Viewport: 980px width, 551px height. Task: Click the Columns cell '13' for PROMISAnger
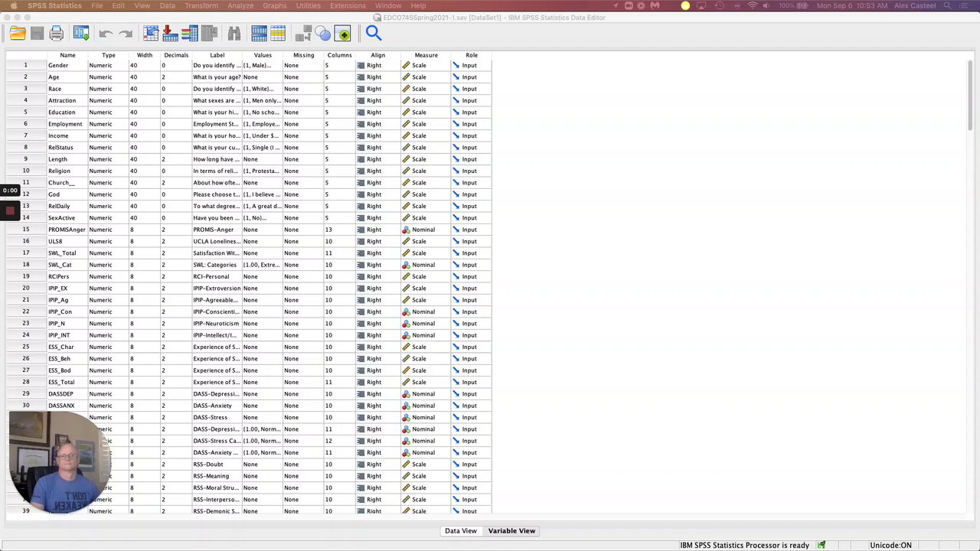339,230
